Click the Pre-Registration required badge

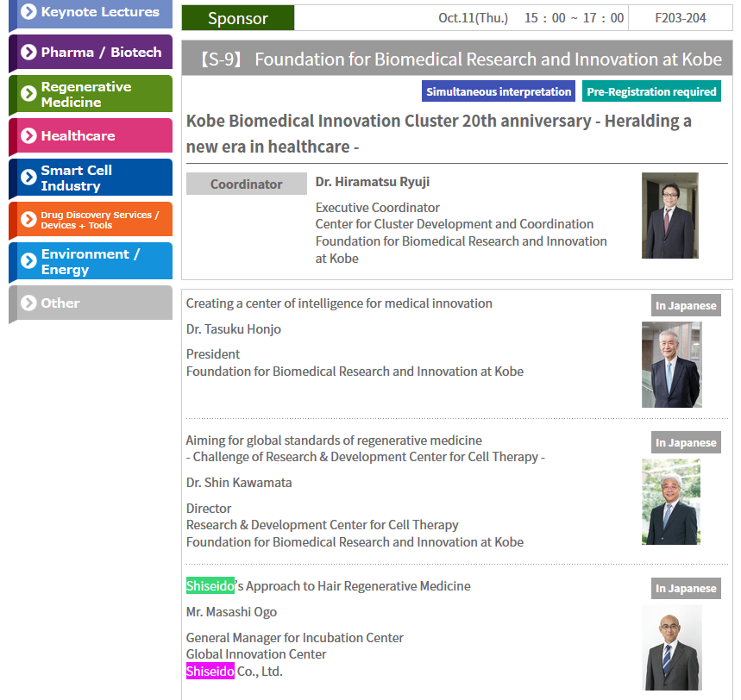(x=651, y=91)
